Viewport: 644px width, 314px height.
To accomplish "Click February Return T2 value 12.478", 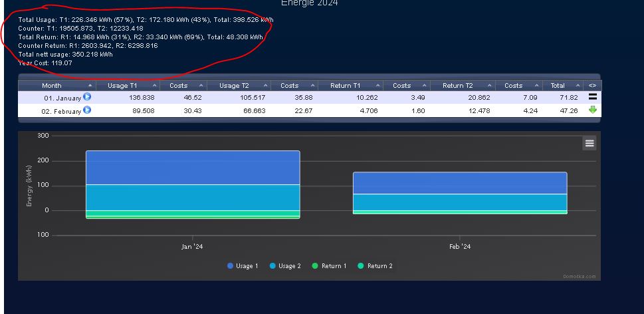I will [x=478, y=110].
